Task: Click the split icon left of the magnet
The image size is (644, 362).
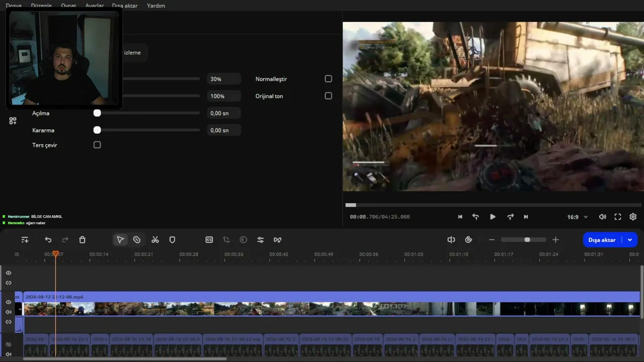Action: click(451, 240)
